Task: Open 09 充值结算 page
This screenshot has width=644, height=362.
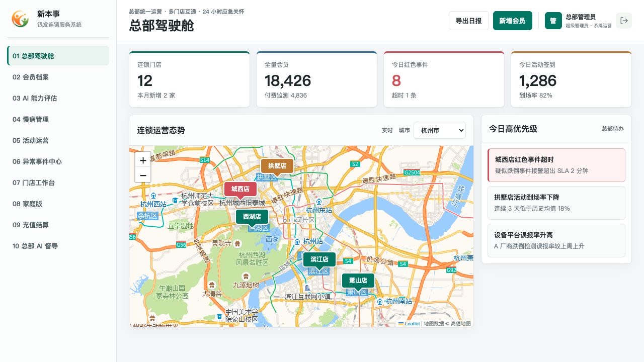Action: [x=58, y=225]
